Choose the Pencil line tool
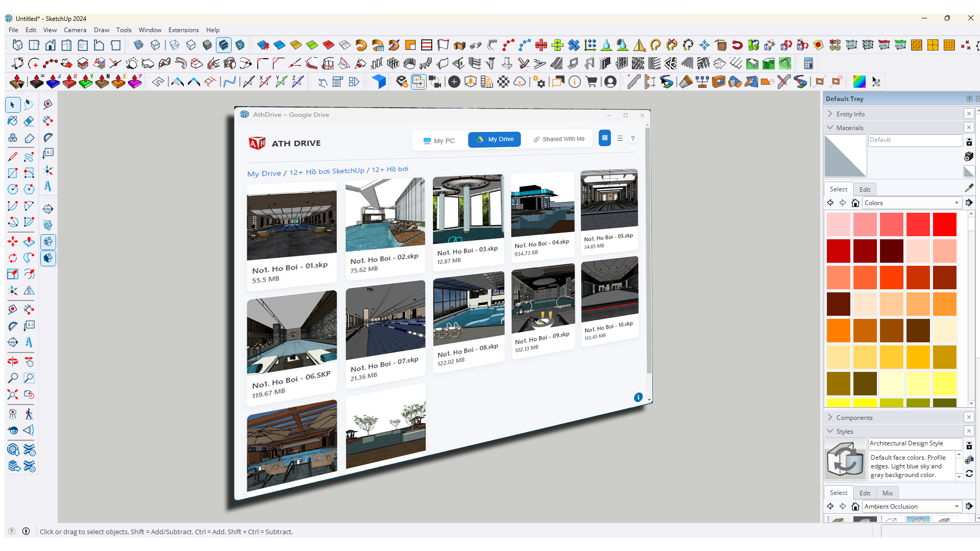This screenshot has height=551, width=980. pos(13,157)
